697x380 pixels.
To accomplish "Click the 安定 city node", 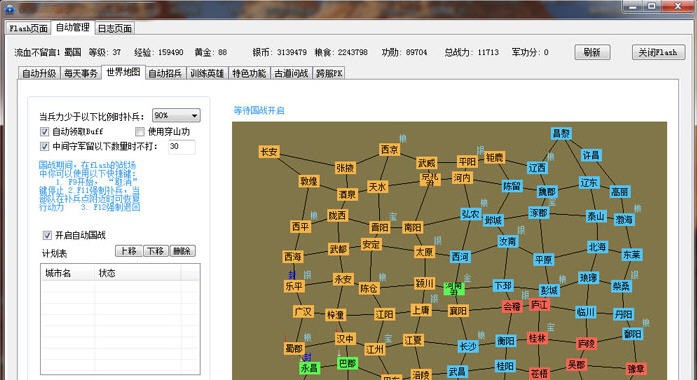I will [x=371, y=244].
